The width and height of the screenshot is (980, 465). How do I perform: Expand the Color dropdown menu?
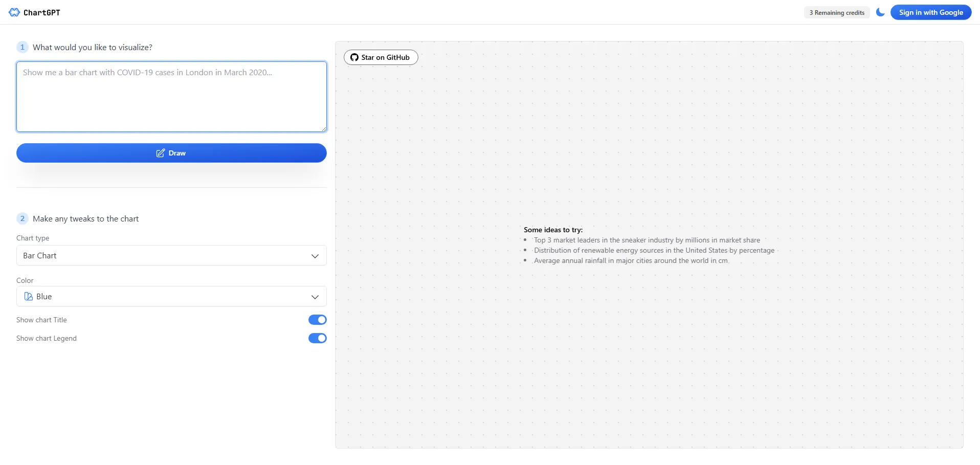[x=171, y=297]
